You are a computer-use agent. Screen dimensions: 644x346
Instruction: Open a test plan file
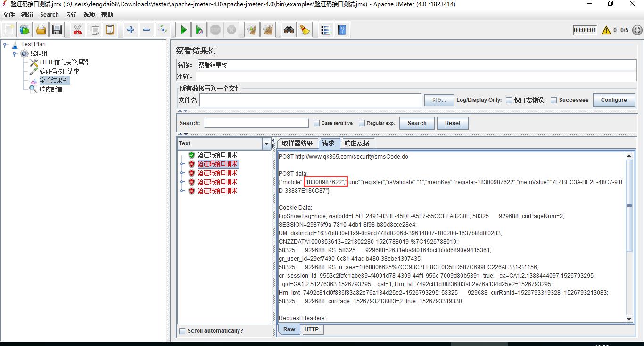coord(41,30)
